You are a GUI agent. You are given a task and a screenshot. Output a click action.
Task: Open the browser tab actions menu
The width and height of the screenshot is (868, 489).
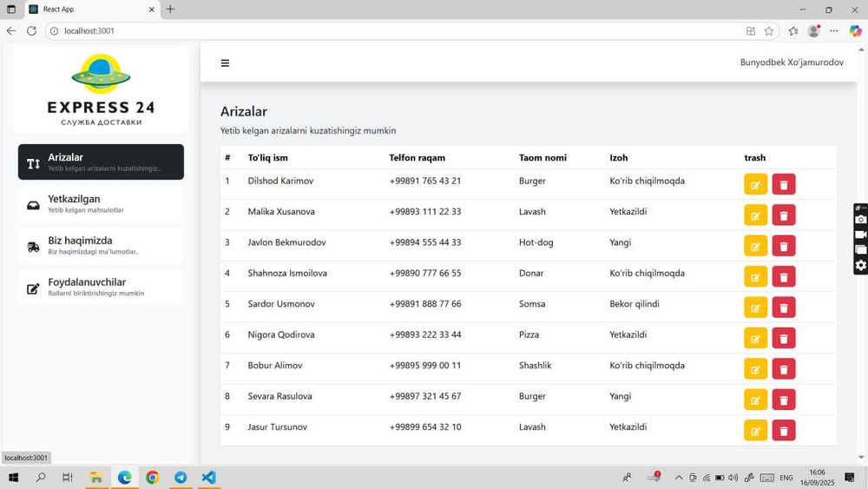(11, 10)
